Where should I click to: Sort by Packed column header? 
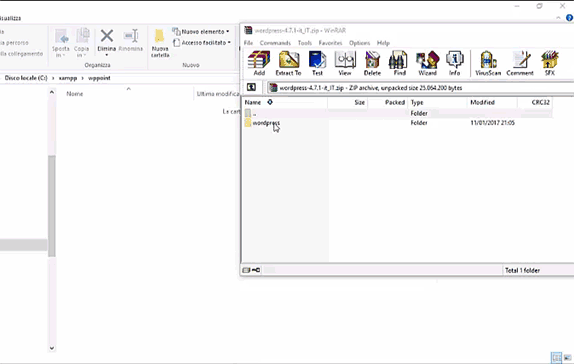[x=387, y=103]
